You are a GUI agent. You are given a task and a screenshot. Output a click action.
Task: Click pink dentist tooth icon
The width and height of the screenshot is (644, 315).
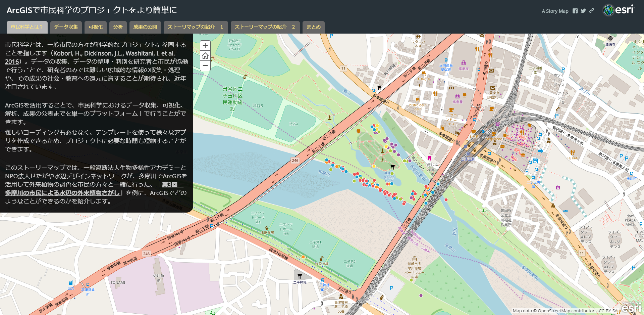429,158
